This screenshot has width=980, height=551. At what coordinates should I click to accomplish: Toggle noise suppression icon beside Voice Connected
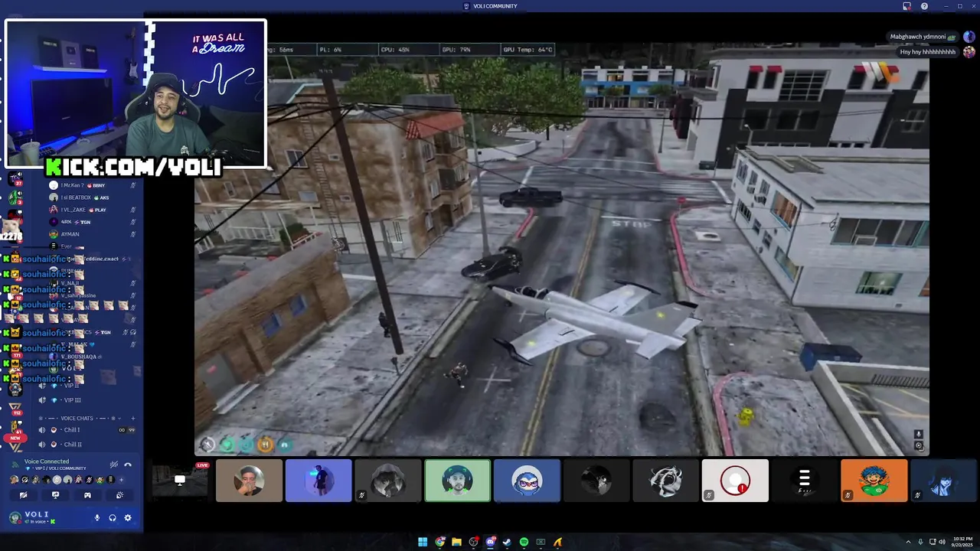[113, 465]
